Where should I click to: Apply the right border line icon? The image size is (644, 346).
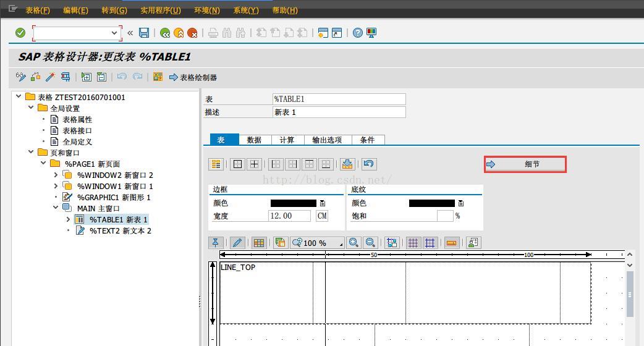(x=292, y=164)
